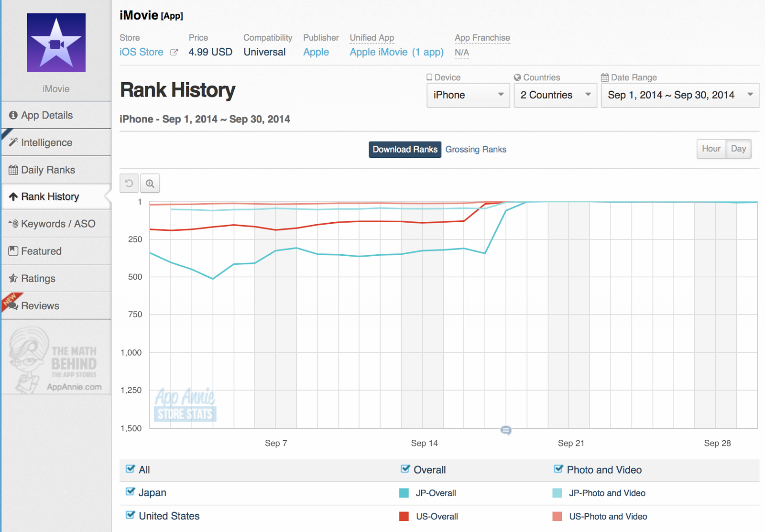Screen dimensions: 765x532
Task: Toggle the Overall checkbox
Action: pyautogui.click(x=405, y=469)
